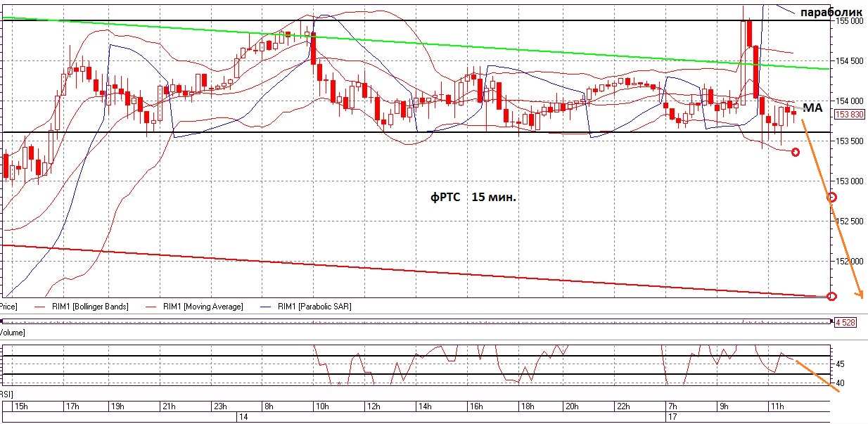Viewport: 868px width, 424px height.
Task: Click the 152 500 price axis label
Action: 850,221
